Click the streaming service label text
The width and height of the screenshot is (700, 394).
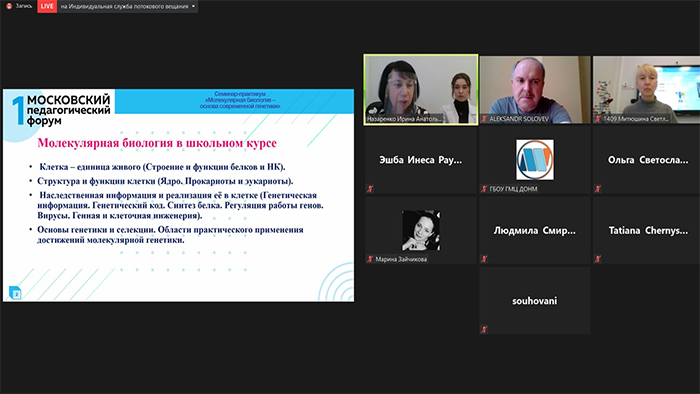click(x=124, y=6)
